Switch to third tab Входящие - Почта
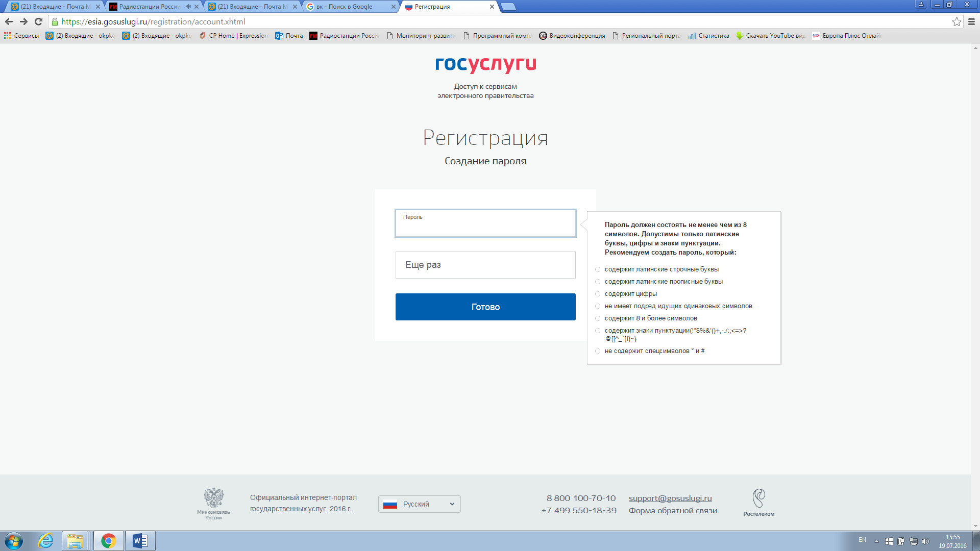The width and height of the screenshot is (980, 551). [252, 7]
